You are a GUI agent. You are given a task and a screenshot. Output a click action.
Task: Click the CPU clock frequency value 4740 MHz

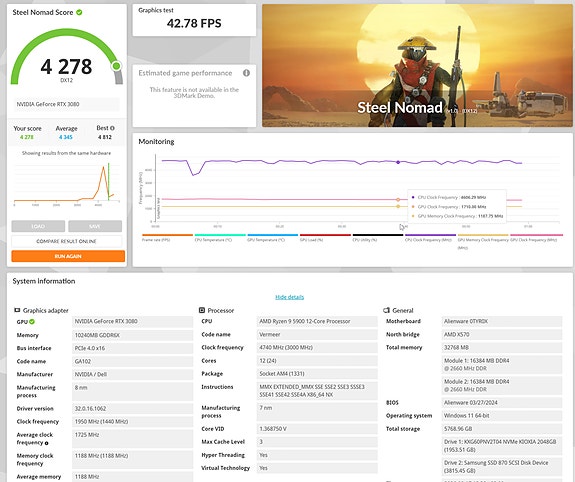point(317,347)
